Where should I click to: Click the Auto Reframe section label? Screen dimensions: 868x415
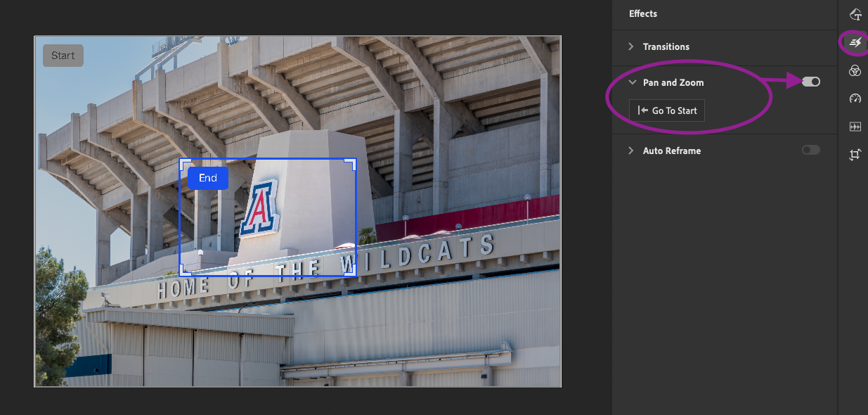tap(672, 151)
